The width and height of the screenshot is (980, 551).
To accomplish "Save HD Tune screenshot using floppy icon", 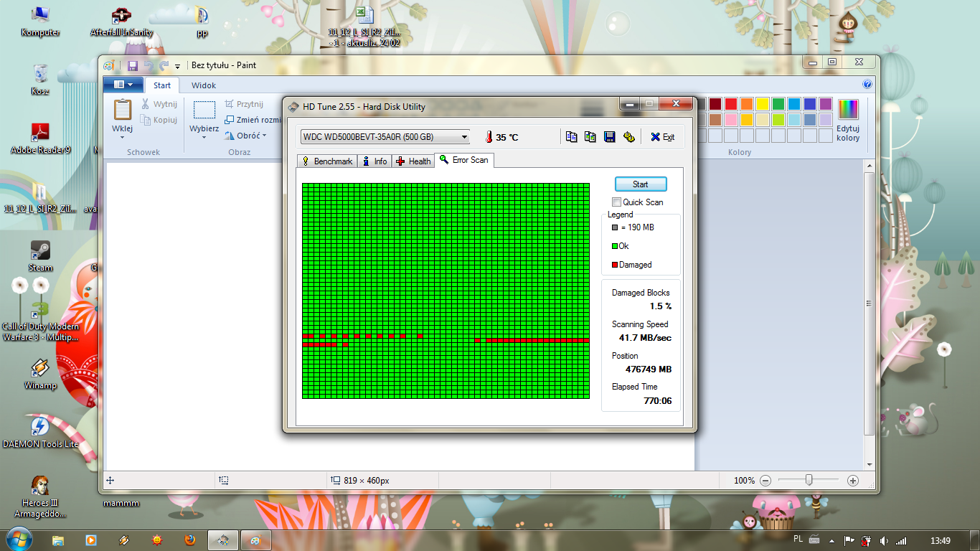I will (610, 137).
